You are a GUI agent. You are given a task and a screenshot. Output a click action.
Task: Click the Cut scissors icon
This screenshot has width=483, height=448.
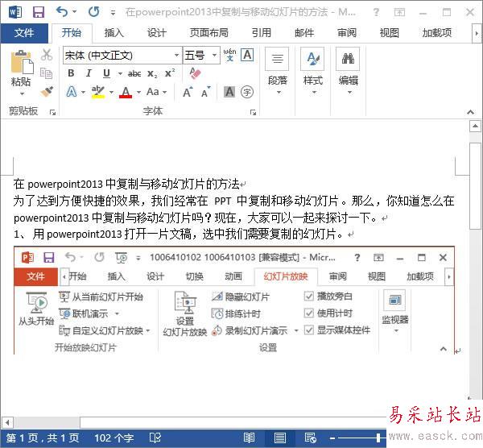coord(47,55)
